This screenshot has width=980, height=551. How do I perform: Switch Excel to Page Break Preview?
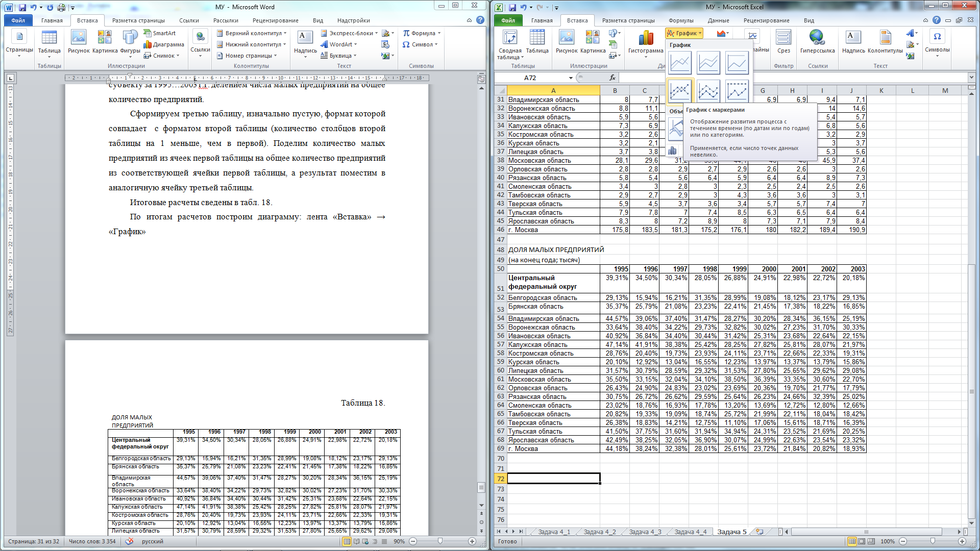click(871, 541)
